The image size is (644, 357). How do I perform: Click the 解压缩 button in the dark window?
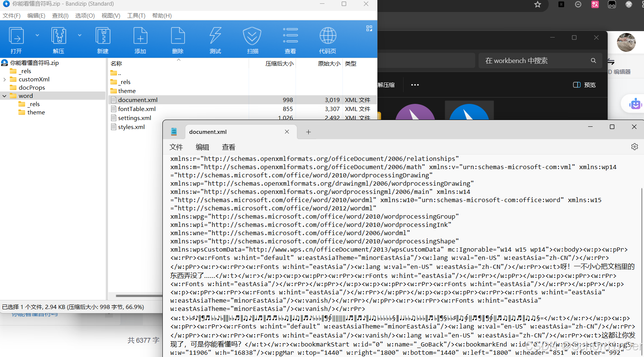pos(386,85)
